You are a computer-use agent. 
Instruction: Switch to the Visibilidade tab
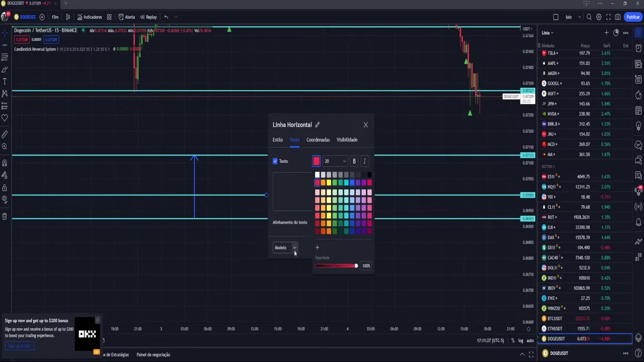(347, 140)
